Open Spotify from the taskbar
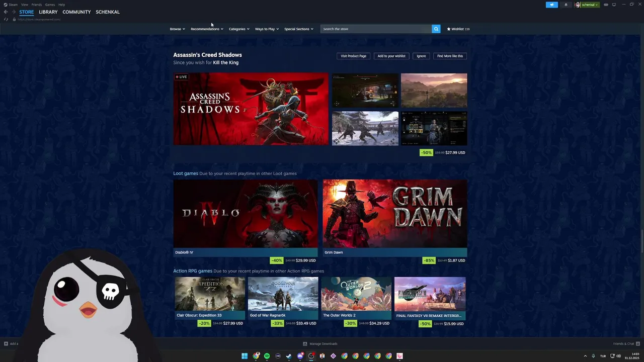Image resolution: width=644 pixels, height=362 pixels. coord(267,356)
